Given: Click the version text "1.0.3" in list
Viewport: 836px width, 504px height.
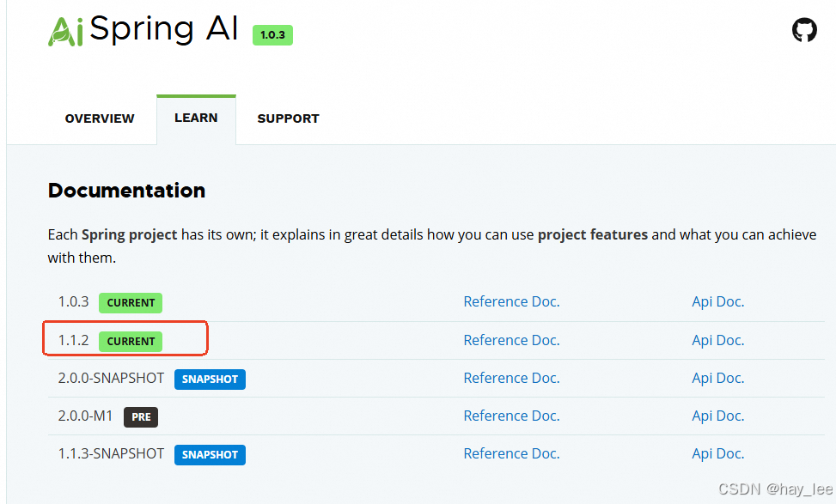Looking at the screenshot, I should pyautogui.click(x=74, y=301).
